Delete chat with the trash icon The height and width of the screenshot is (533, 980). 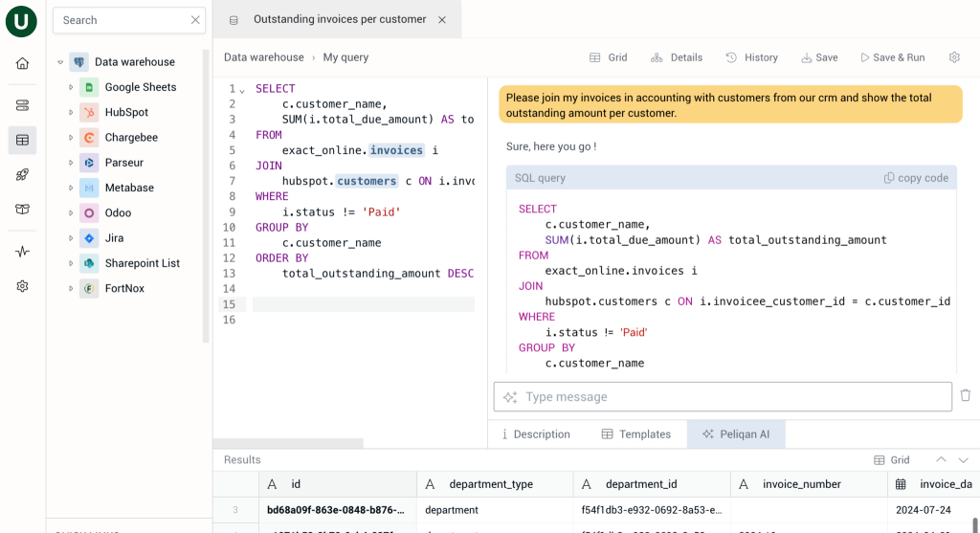point(965,395)
